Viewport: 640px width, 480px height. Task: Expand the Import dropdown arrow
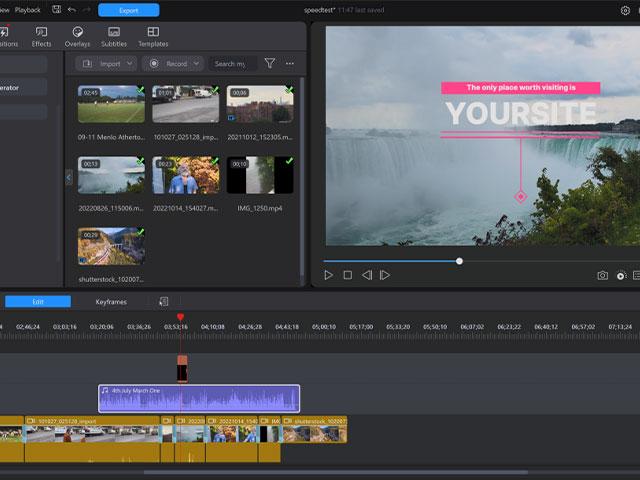tap(129, 64)
